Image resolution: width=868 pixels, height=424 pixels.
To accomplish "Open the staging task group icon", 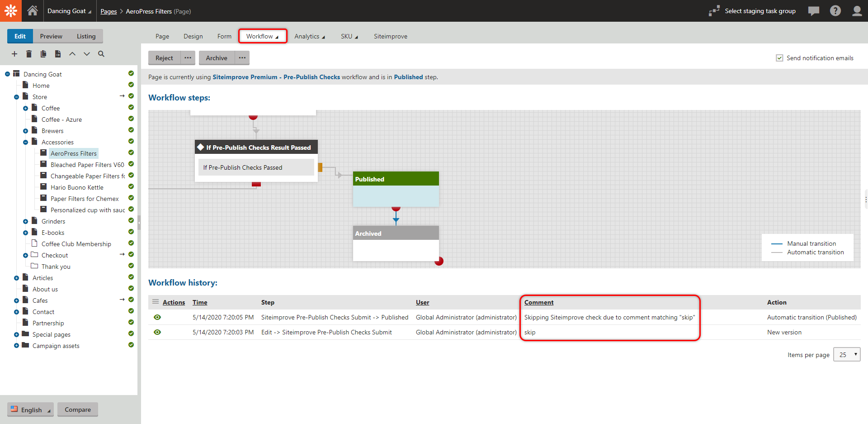I will 714,11.
